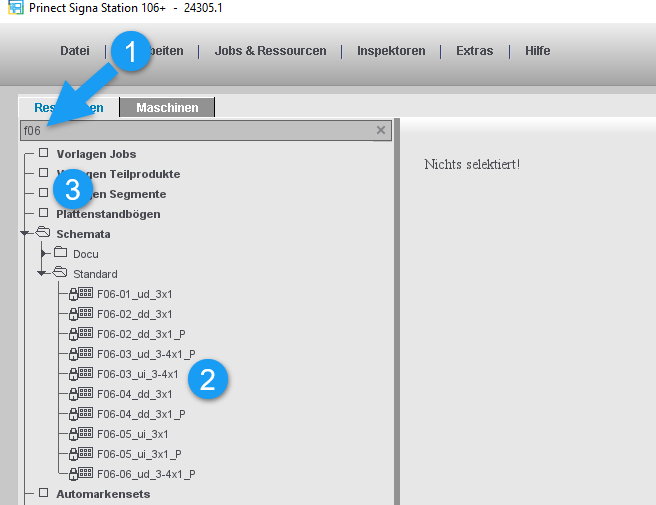Switch to the Maschinen tab
656x505 pixels.
point(167,108)
